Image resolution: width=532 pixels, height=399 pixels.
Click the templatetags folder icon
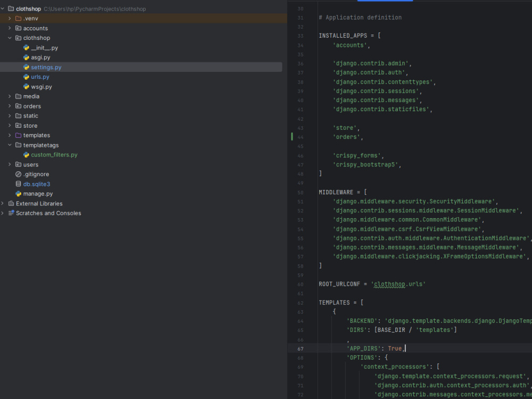click(x=18, y=145)
